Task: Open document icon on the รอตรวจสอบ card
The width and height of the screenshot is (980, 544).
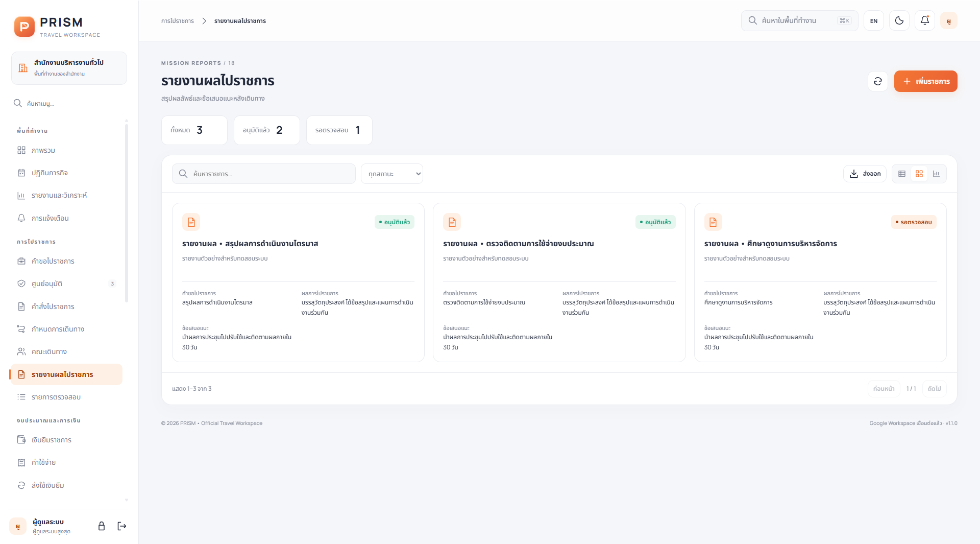Action: (713, 222)
